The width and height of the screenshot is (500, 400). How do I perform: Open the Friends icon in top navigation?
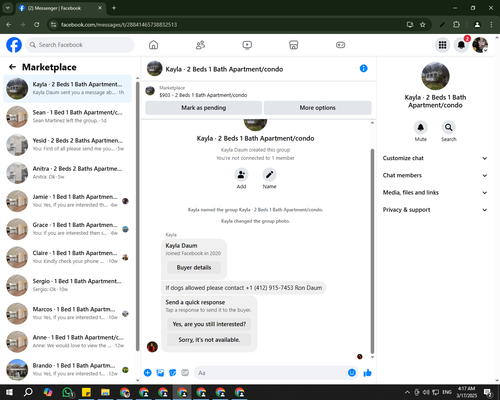[x=200, y=45]
